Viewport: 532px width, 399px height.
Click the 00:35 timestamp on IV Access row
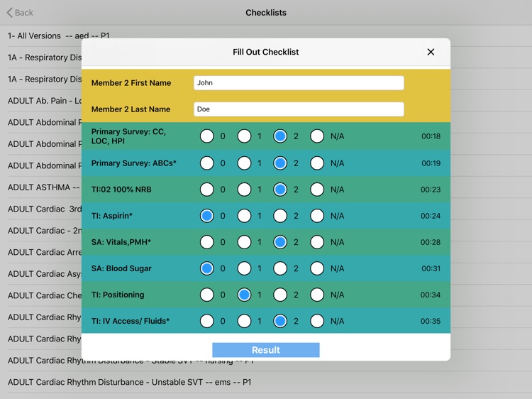point(431,321)
